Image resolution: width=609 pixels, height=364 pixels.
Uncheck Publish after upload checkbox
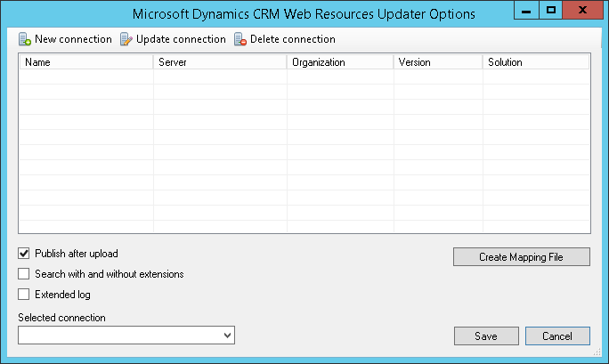tap(24, 254)
